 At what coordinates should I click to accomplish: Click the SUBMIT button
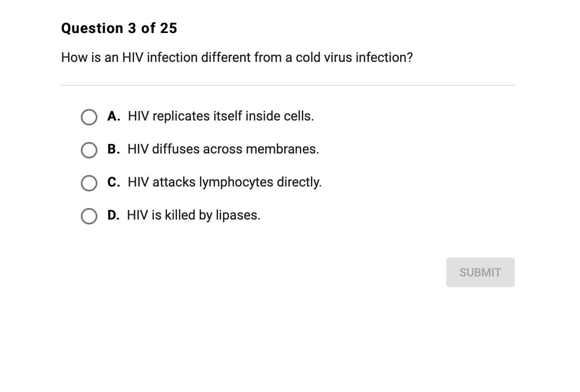[x=480, y=272]
